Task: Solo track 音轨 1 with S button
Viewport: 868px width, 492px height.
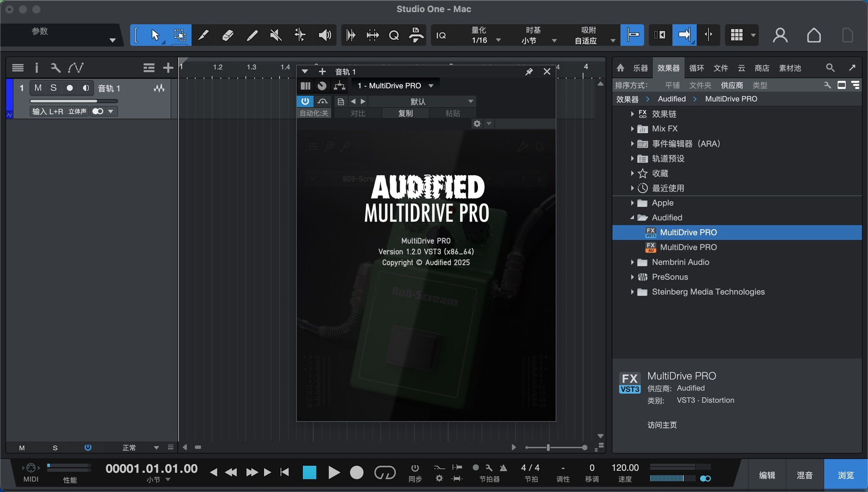Action: pos(53,88)
